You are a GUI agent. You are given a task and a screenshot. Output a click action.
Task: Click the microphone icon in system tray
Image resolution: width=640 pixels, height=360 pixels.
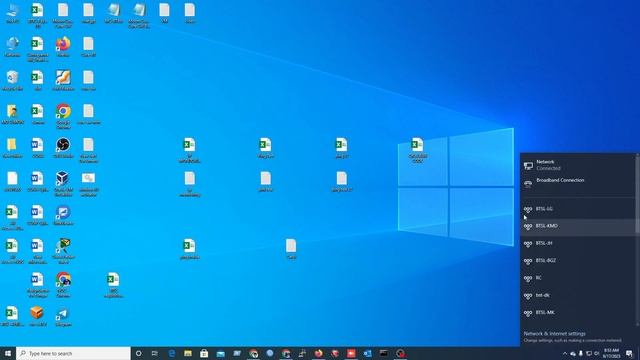coord(581,353)
